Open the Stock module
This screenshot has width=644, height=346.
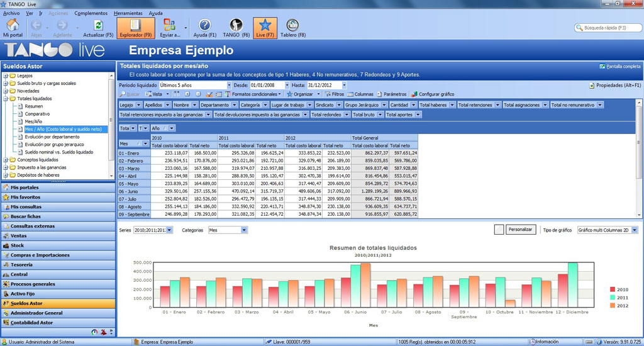click(x=58, y=245)
